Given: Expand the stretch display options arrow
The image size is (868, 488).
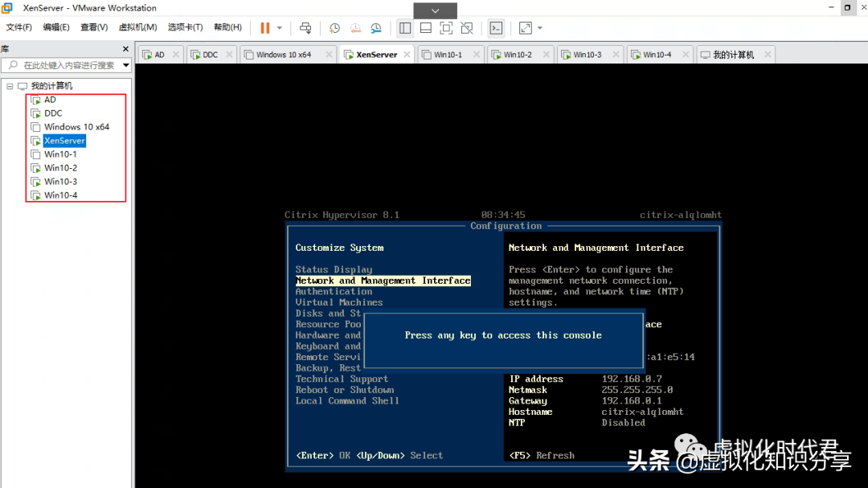Looking at the screenshot, I should [540, 27].
